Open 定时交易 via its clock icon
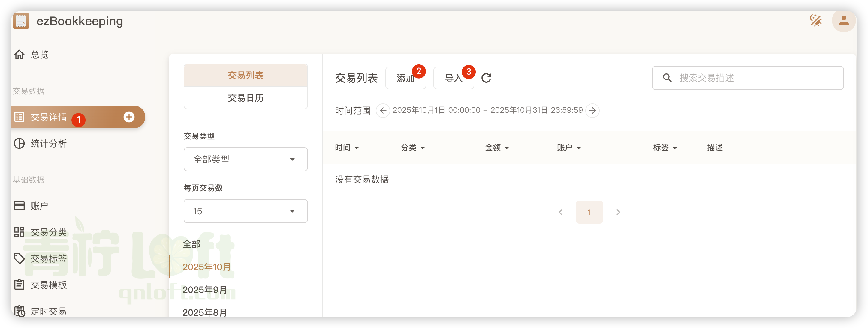Image resolution: width=868 pixels, height=328 pixels. point(19,311)
